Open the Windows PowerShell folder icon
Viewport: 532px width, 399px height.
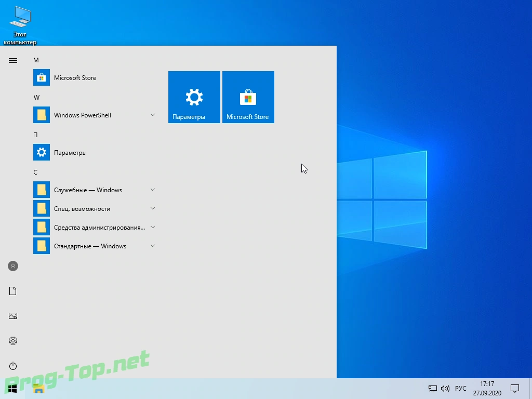[x=42, y=115]
